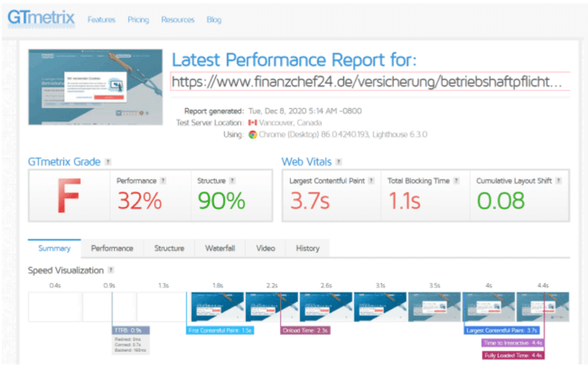Viewport: 588px width, 369px height.
Task: Click the filmstrip frame at 2.2s
Action: (x=271, y=307)
